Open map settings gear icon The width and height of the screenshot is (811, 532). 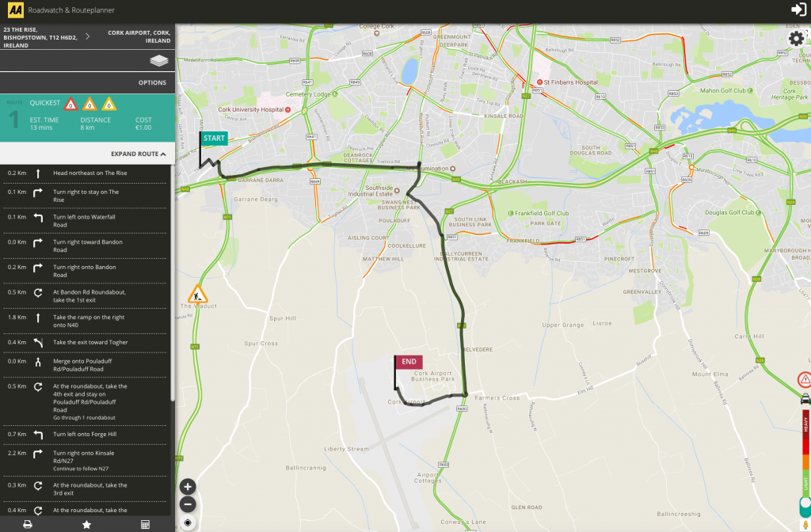click(x=796, y=38)
